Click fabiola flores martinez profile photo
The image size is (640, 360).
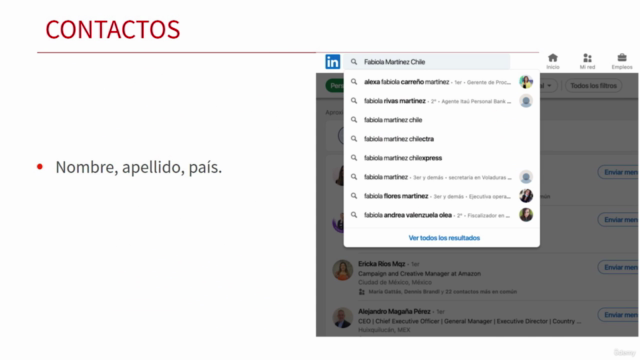pos(526,196)
